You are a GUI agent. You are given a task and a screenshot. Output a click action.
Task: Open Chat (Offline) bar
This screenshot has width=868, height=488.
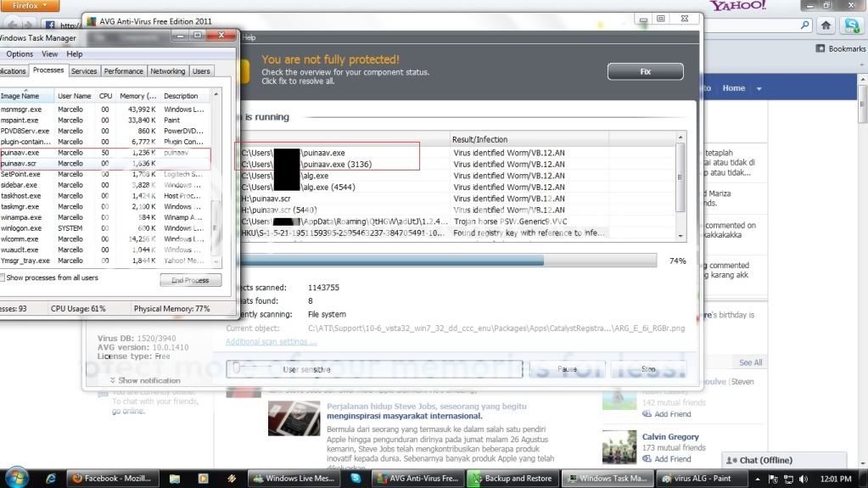pos(784,460)
